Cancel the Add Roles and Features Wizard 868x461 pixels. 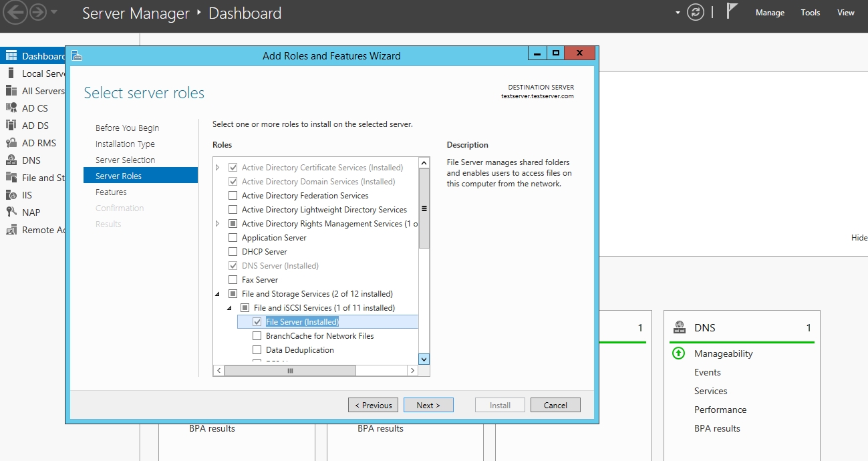(555, 405)
